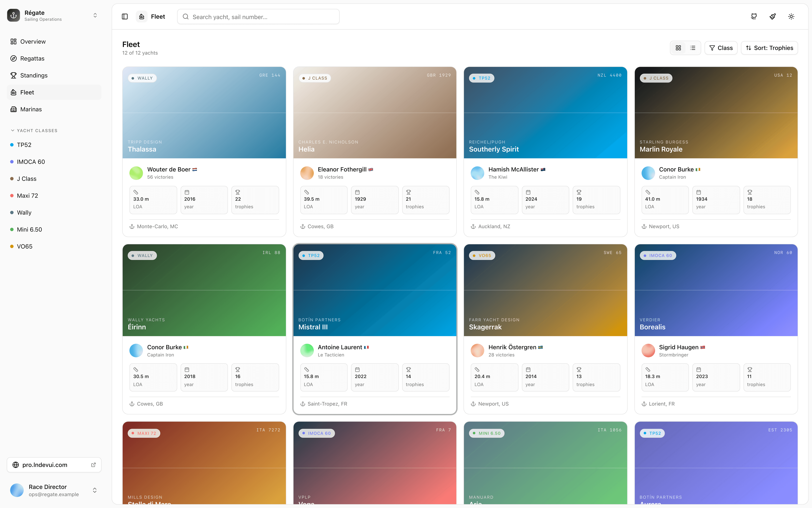The width and height of the screenshot is (812, 508).
Task: Click the search yacht input field
Action: tap(258, 17)
